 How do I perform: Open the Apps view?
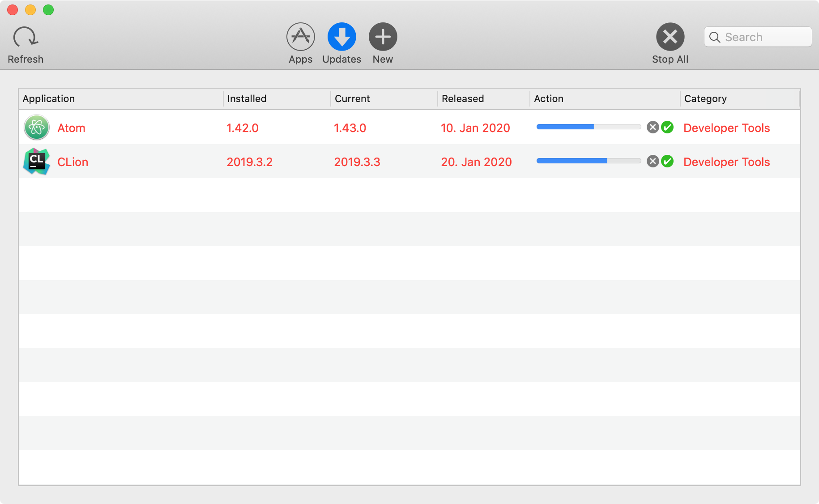(301, 37)
